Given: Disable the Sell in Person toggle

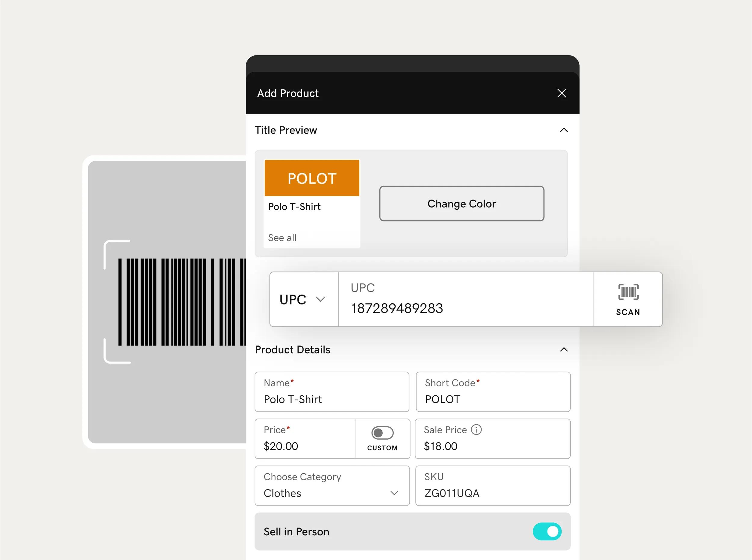Looking at the screenshot, I should 548,531.
